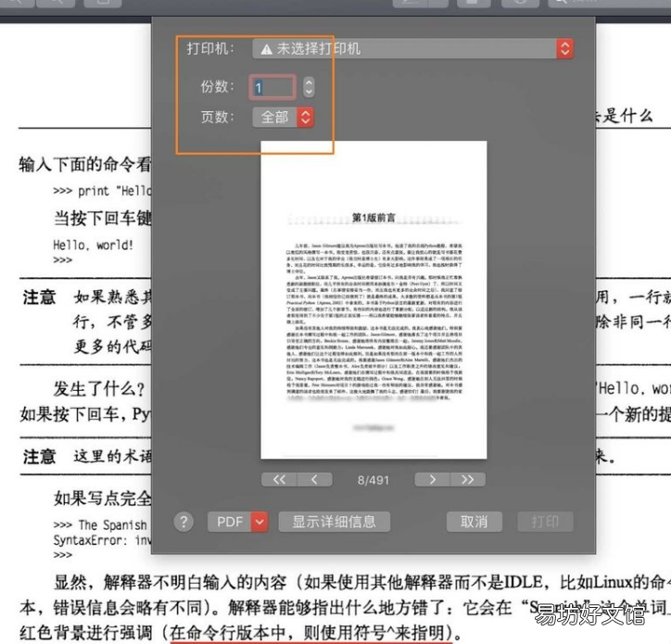Image resolution: width=671 pixels, height=644 pixels.
Task: Go to the previous preview page
Action: click(x=314, y=480)
